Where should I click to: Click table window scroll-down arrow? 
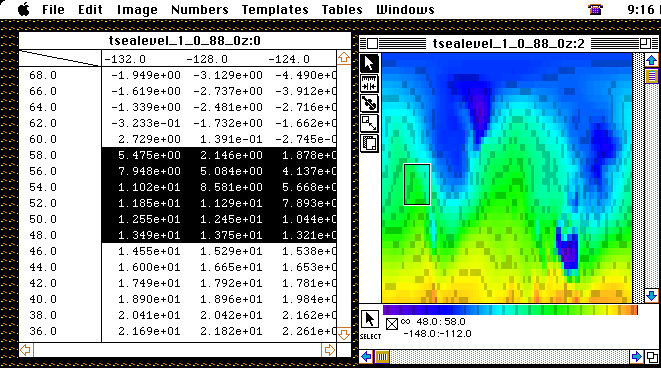point(344,335)
